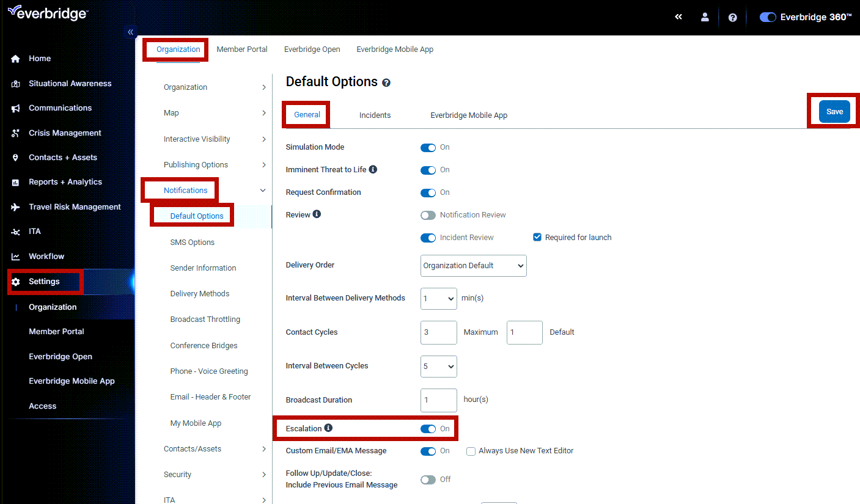The width and height of the screenshot is (860, 504).
Task: Click help icon beside Default Options heading
Action: click(x=386, y=82)
